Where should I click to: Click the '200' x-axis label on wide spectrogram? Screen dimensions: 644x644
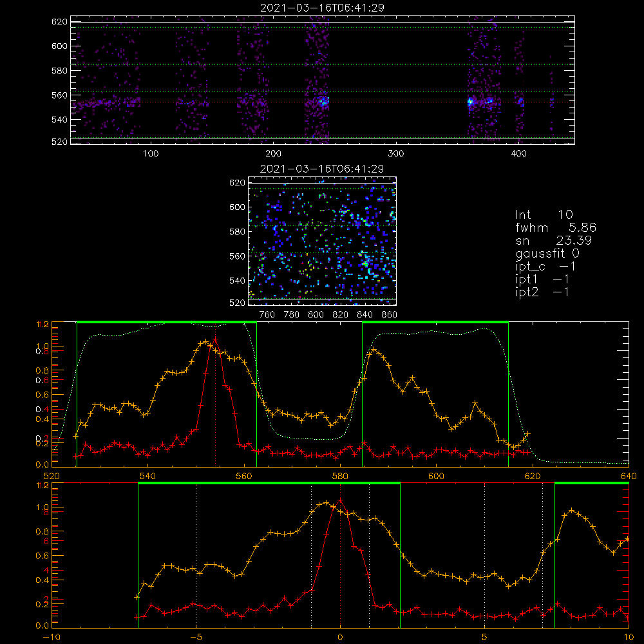(x=273, y=154)
